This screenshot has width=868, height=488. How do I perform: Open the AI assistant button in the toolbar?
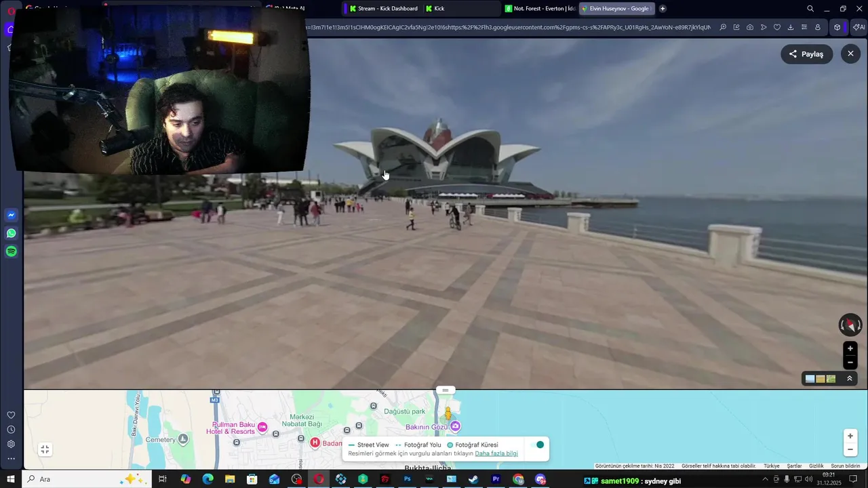coord(859,27)
